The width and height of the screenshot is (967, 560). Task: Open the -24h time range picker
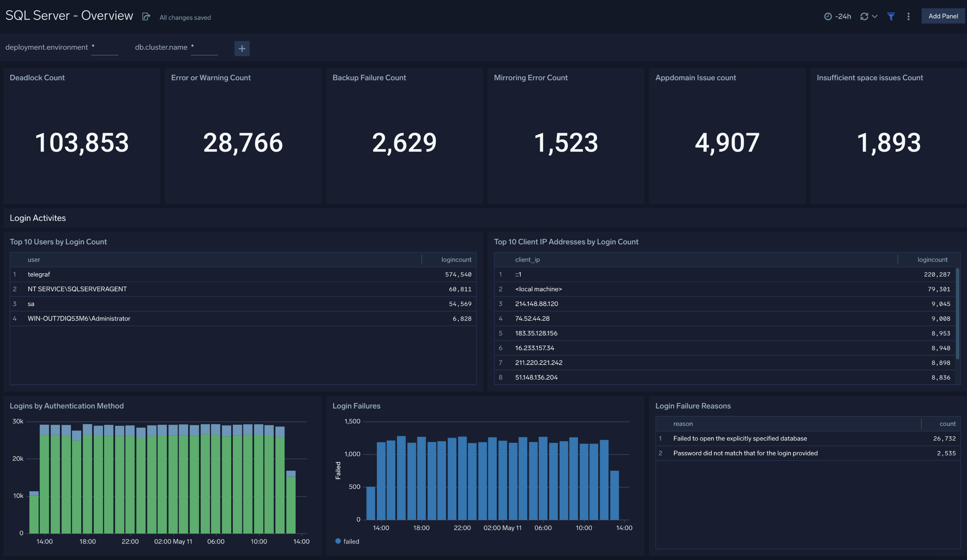tap(837, 16)
